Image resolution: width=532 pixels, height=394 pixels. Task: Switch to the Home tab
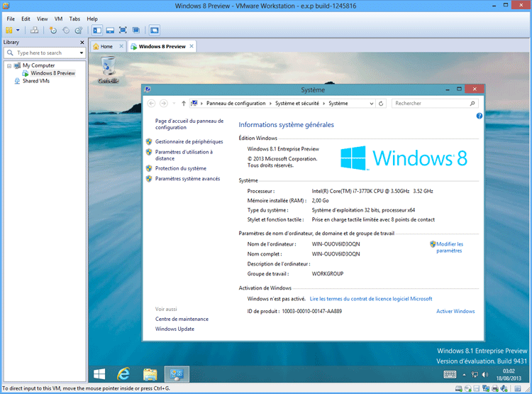point(106,47)
